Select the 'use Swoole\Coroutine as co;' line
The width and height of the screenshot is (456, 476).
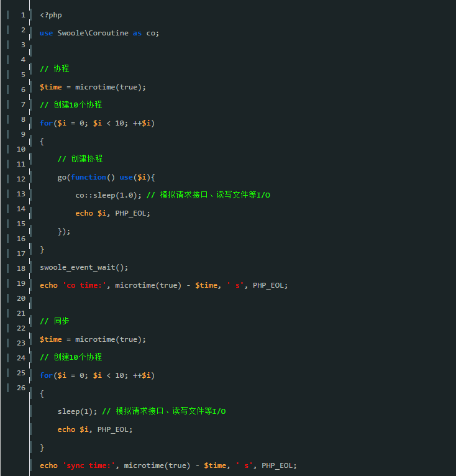coord(99,33)
